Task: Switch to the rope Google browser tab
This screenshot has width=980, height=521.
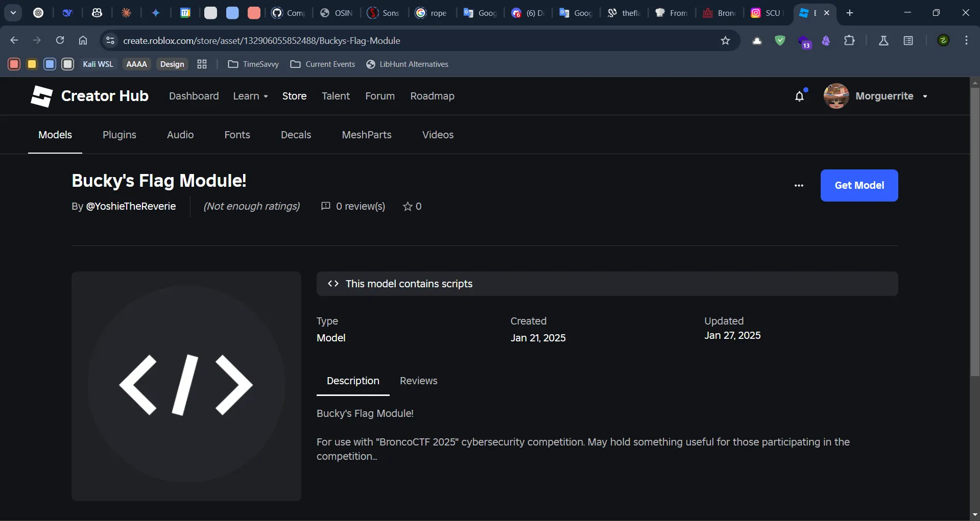Action: (x=432, y=13)
